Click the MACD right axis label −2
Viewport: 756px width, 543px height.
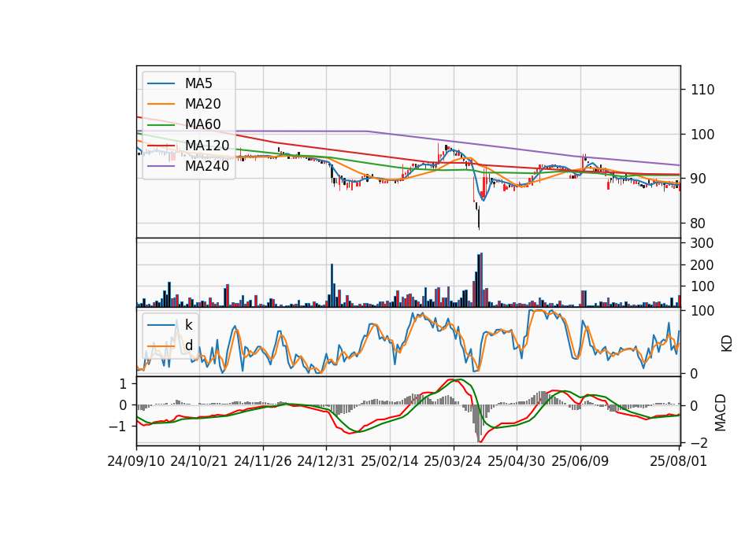click(x=699, y=443)
